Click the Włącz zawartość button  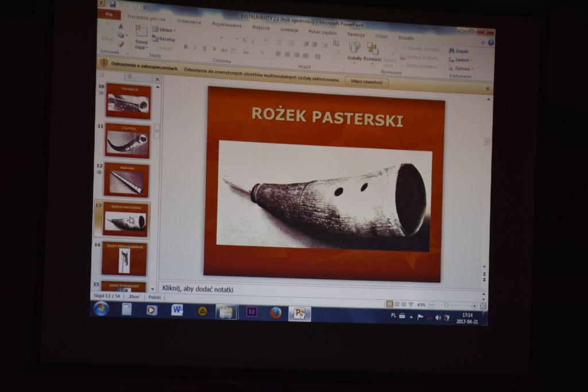[x=366, y=82]
